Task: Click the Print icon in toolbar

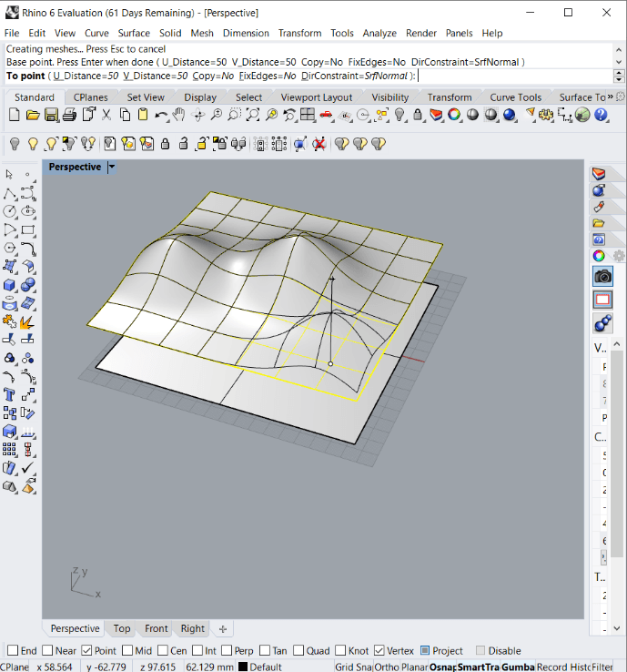Action: click(70, 115)
